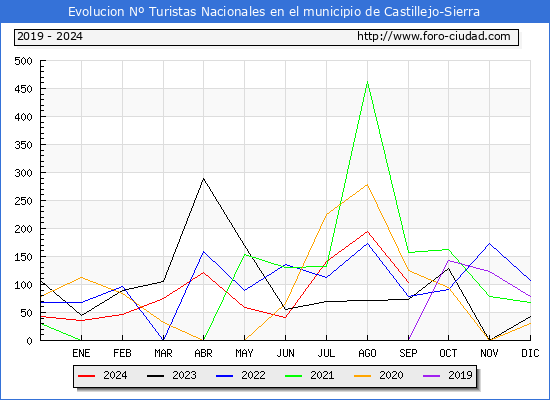This screenshot has height=400, width=550.
Task: Click the red 2024 legend color line
Action: [x=86, y=376]
